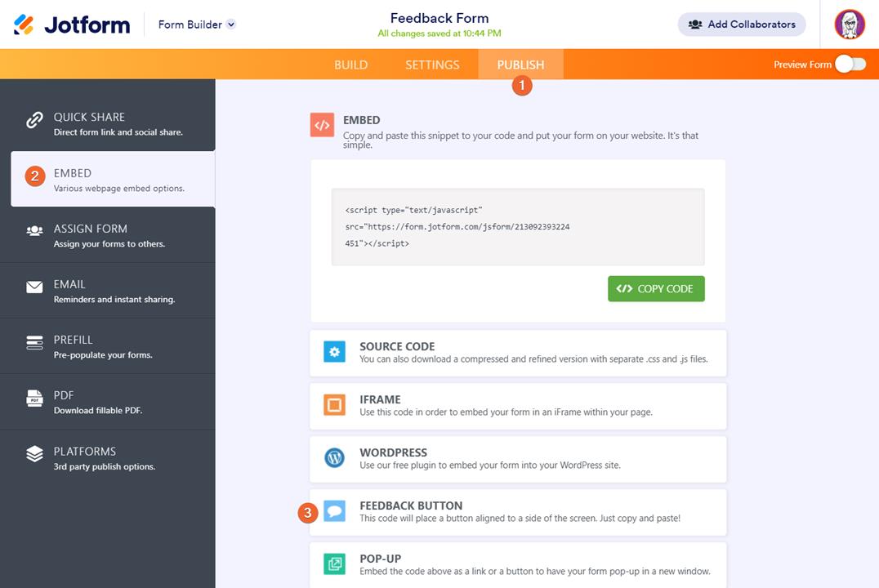879x588 pixels.
Task: Click inside the embed script code box
Action: coord(518,226)
